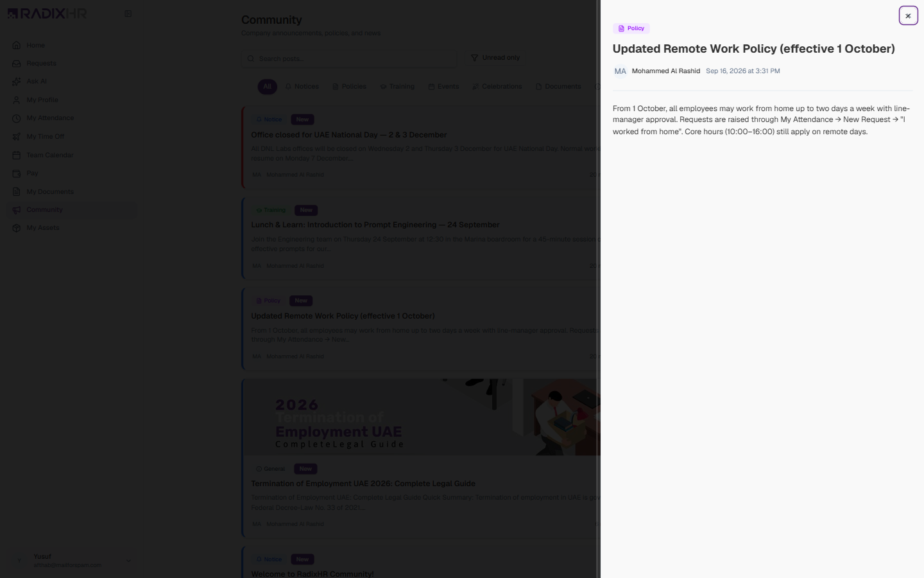Click the Policy tag in detail panel

click(631, 28)
